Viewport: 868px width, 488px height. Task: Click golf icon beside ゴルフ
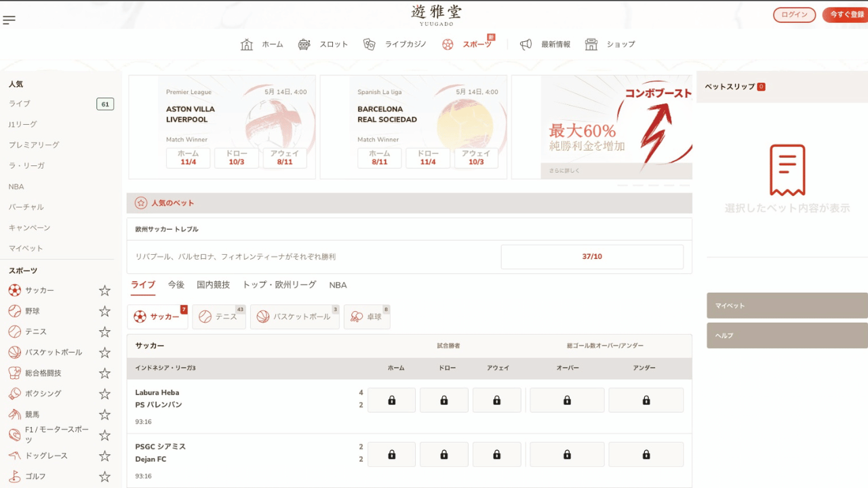tap(15, 476)
